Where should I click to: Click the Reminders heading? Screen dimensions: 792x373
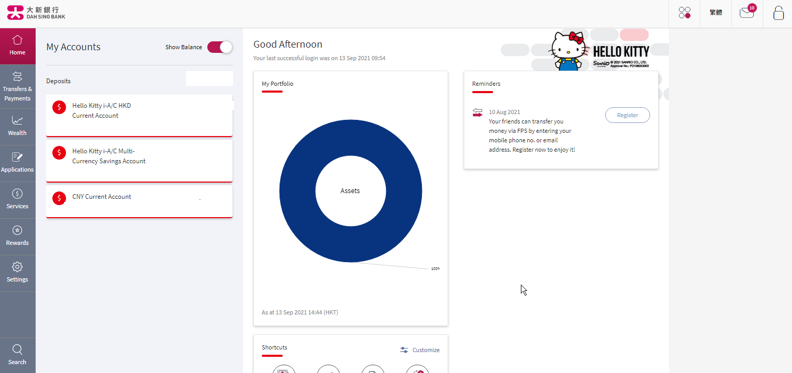click(x=486, y=84)
